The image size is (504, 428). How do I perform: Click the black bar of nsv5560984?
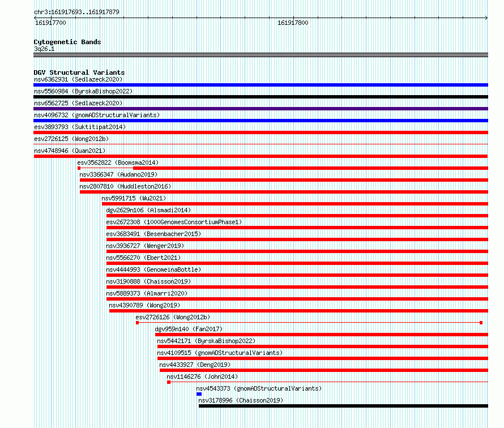pyautogui.click(x=260, y=97)
